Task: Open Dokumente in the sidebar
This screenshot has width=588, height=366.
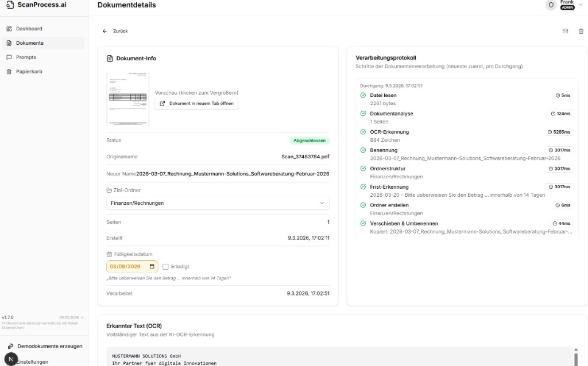Action: coord(29,43)
